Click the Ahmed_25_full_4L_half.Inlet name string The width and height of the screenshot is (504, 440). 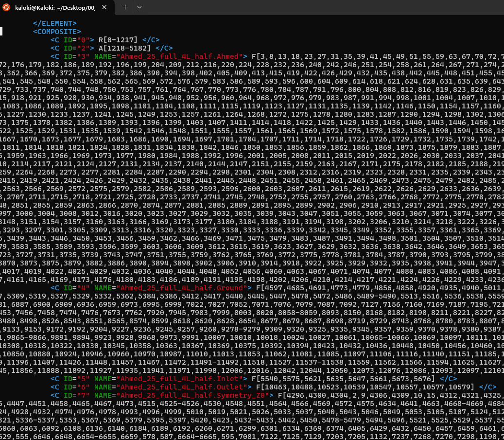point(180,378)
